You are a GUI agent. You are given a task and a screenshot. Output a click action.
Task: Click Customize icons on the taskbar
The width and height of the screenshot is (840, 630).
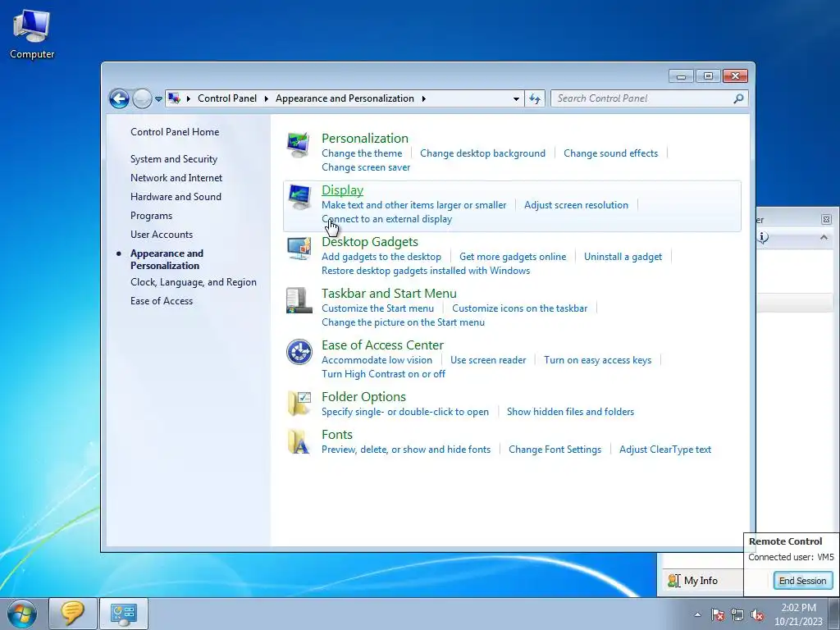[519, 308]
